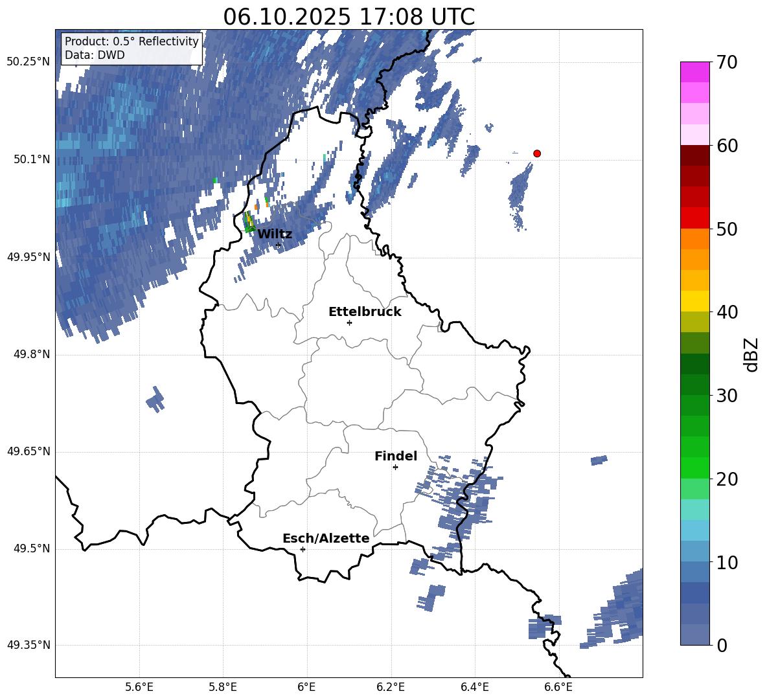Click the bright green colorbar swatch above 20
This screenshot has width=767, height=700.
pyautogui.click(x=694, y=468)
